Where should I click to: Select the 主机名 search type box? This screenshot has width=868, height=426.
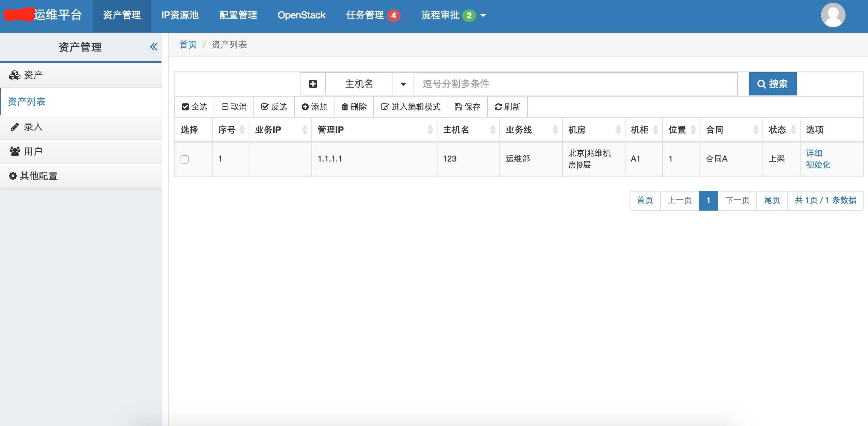coord(359,84)
